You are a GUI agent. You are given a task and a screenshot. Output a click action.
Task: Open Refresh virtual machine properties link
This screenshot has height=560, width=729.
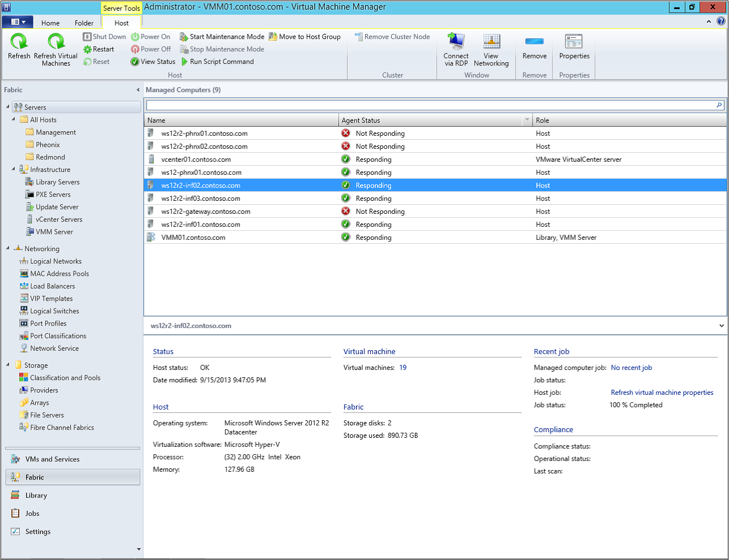point(662,393)
